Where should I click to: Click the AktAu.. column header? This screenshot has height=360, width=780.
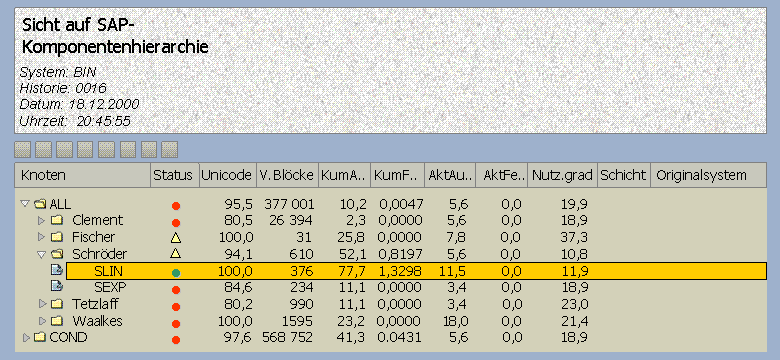(x=450, y=175)
